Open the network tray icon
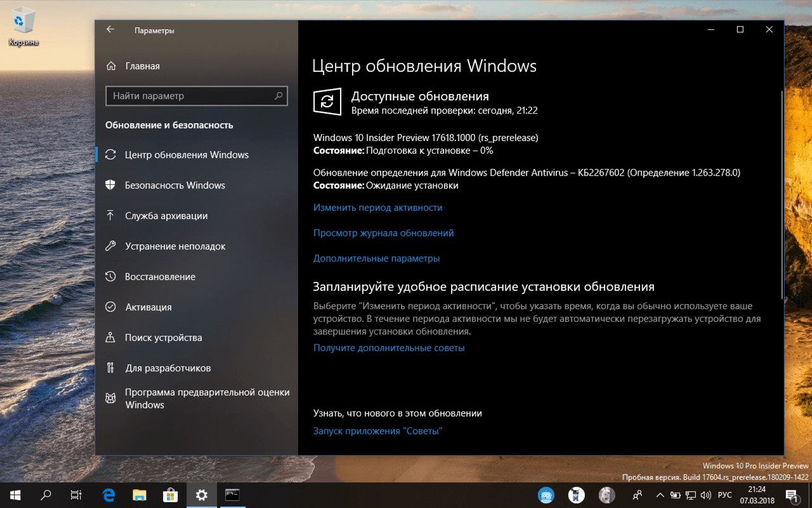This screenshot has height=508, width=812. pos(691,495)
